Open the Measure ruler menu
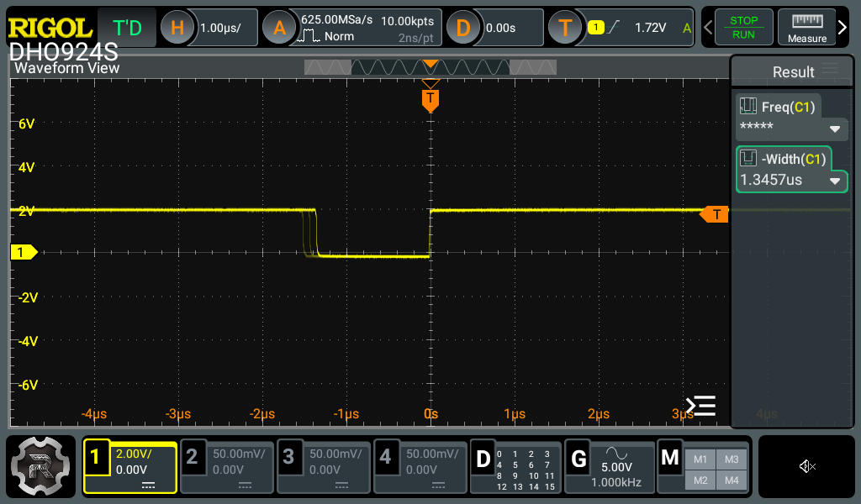The width and height of the screenshot is (861, 504). [x=806, y=27]
